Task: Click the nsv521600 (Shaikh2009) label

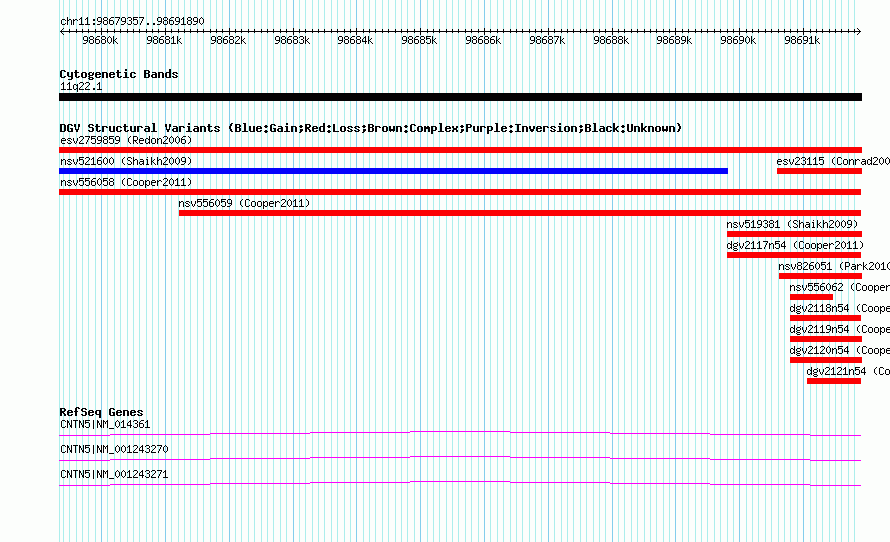Action: pos(126,161)
